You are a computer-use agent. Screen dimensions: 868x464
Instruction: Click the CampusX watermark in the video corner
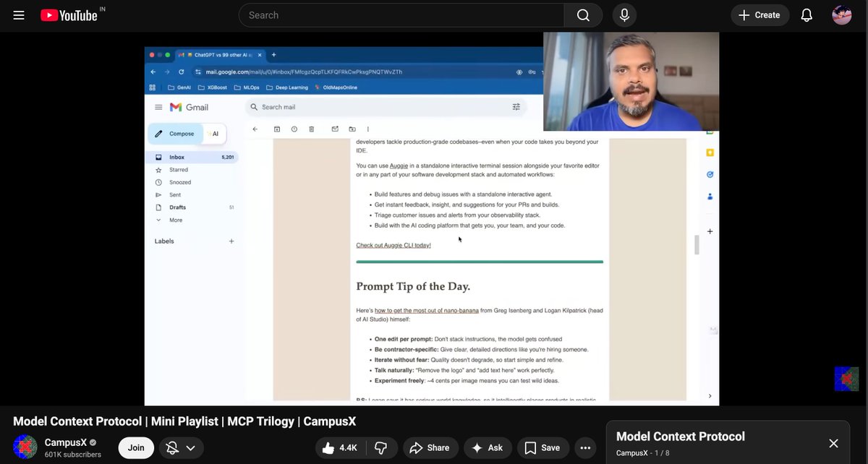846,379
